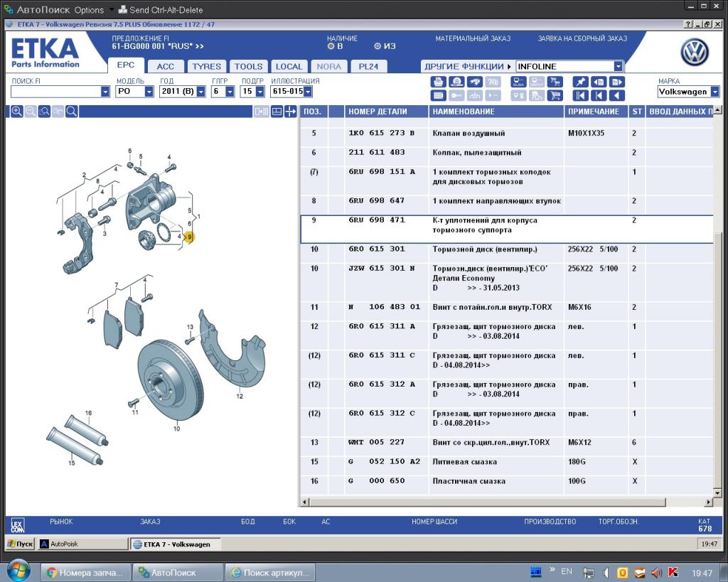Click the plain back triangle arrow
The width and height of the screenshot is (728, 582).
617,96
